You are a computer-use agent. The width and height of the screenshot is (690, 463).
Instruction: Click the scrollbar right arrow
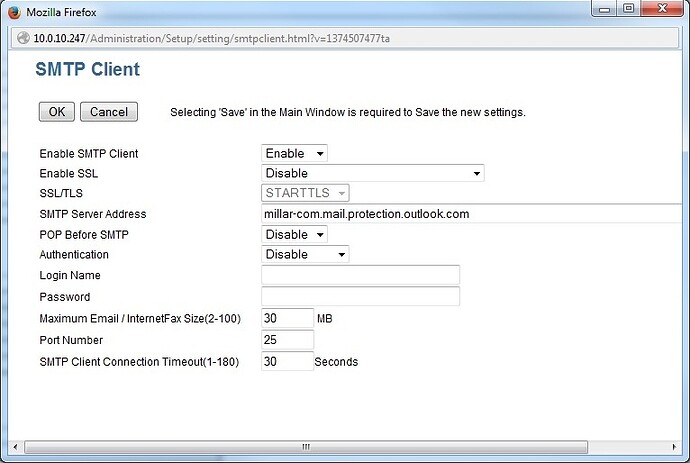point(674,447)
